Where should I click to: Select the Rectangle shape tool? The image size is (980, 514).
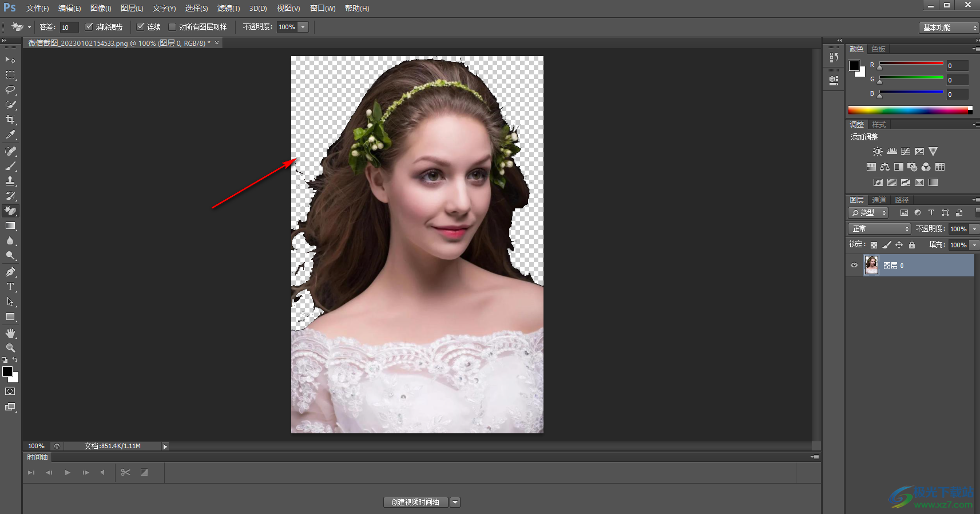point(10,317)
